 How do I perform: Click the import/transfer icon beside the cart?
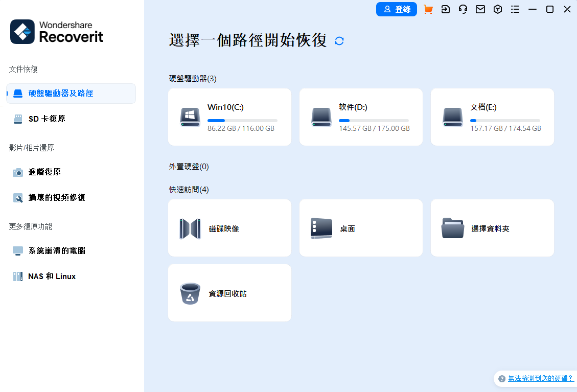[x=446, y=9]
